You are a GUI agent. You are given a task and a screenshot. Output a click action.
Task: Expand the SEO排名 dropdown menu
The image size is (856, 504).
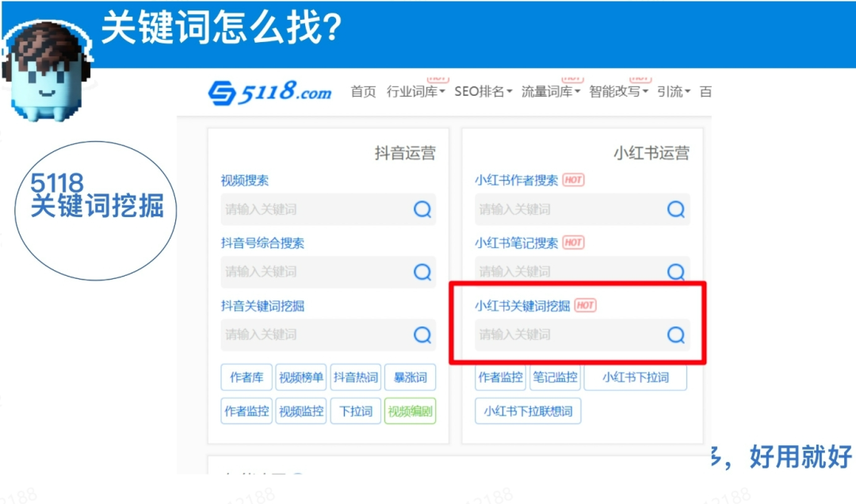pos(483,92)
